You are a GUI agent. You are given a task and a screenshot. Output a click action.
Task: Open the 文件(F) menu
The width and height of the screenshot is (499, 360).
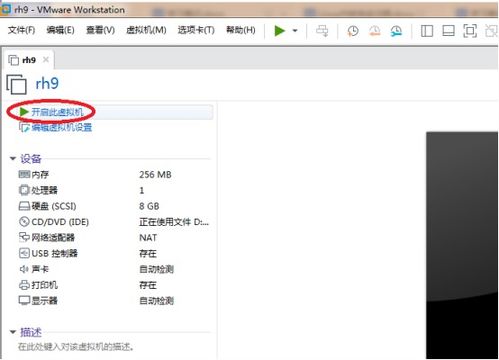tap(21, 30)
